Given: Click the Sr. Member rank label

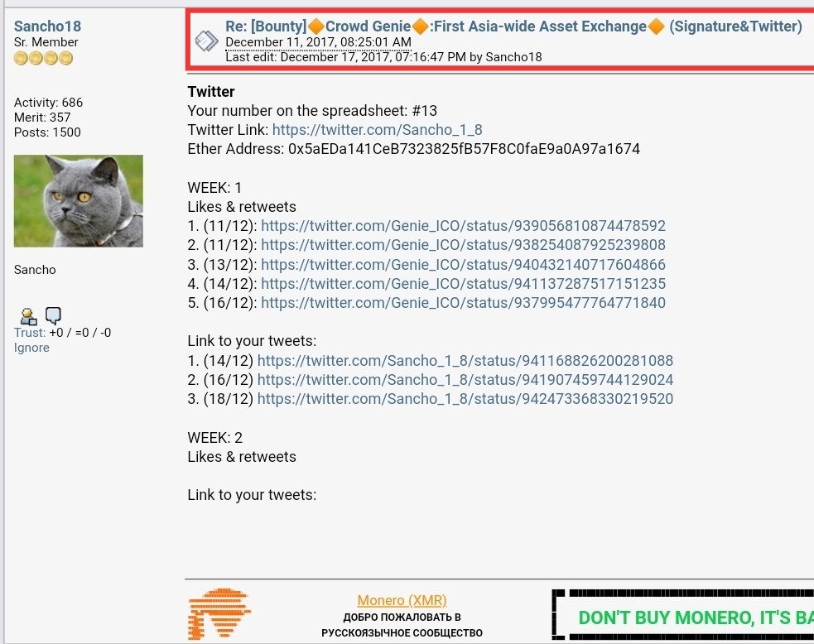Looking at the screenshot, I should point(46,42).
